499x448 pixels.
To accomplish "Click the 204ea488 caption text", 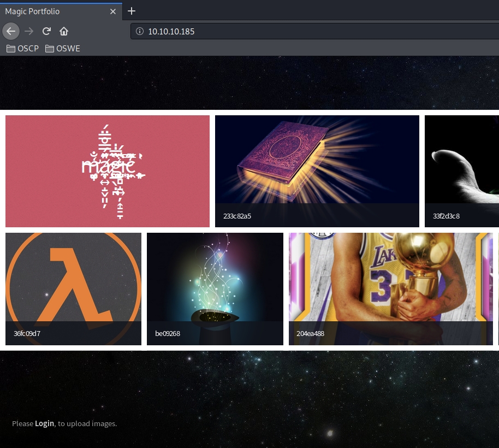I will point(310,333).
